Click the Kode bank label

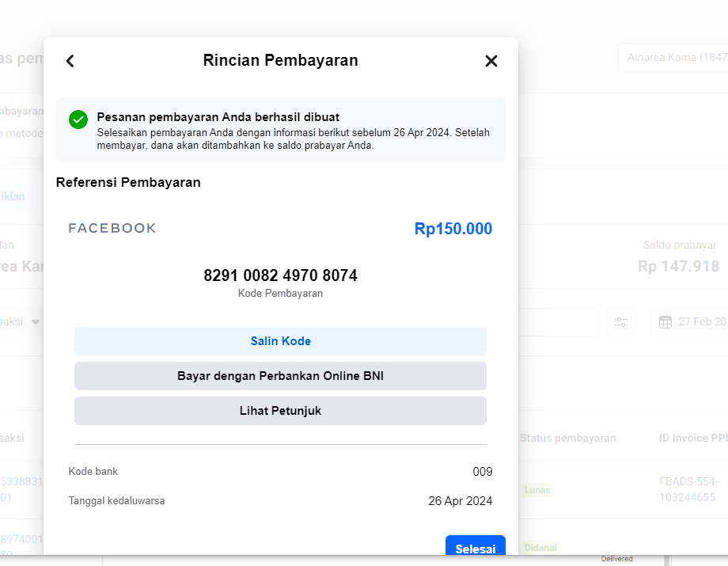click(x=93, y=471)
